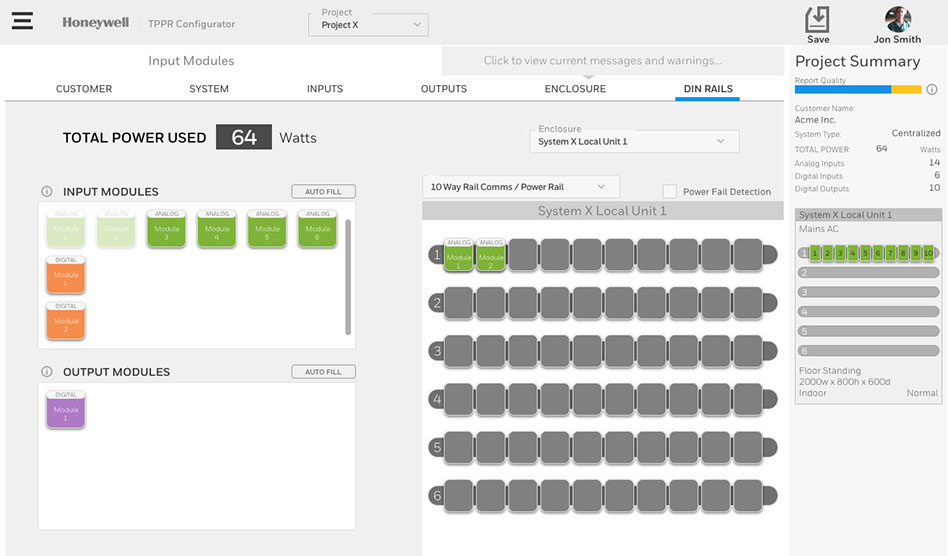Image resolution: width=948 pixels, height=556 pixels.
Task: Click the Report Quality progress bar
Action: click(857, 89)
